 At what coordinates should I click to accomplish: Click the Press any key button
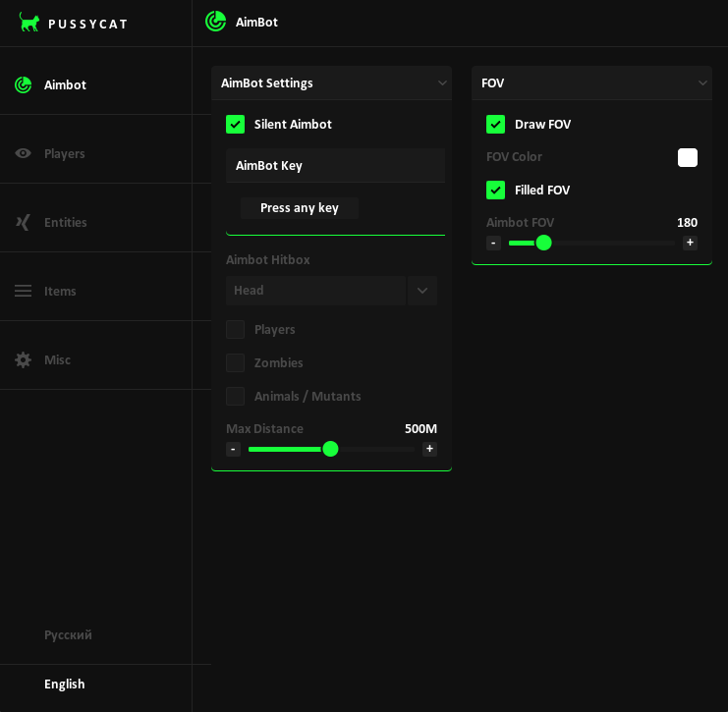point(300,208)
